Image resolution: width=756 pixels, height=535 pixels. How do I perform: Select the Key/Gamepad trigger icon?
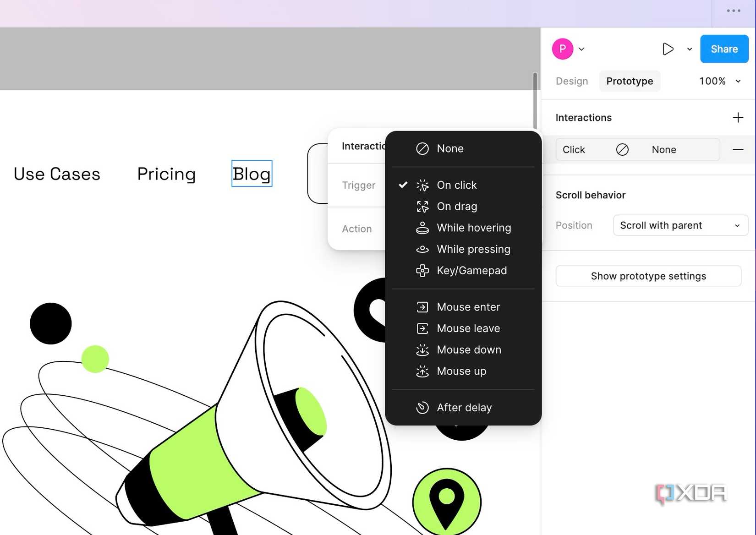coord(422,270)
